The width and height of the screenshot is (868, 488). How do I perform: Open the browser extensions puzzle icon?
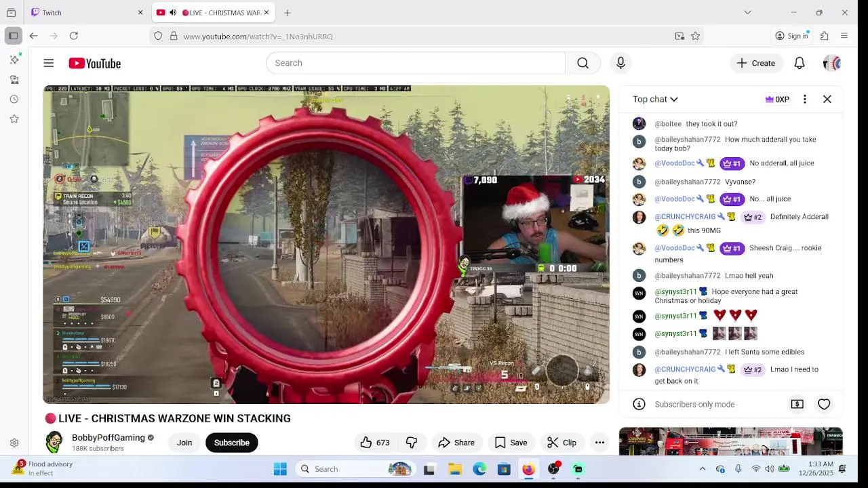(825, 36)
